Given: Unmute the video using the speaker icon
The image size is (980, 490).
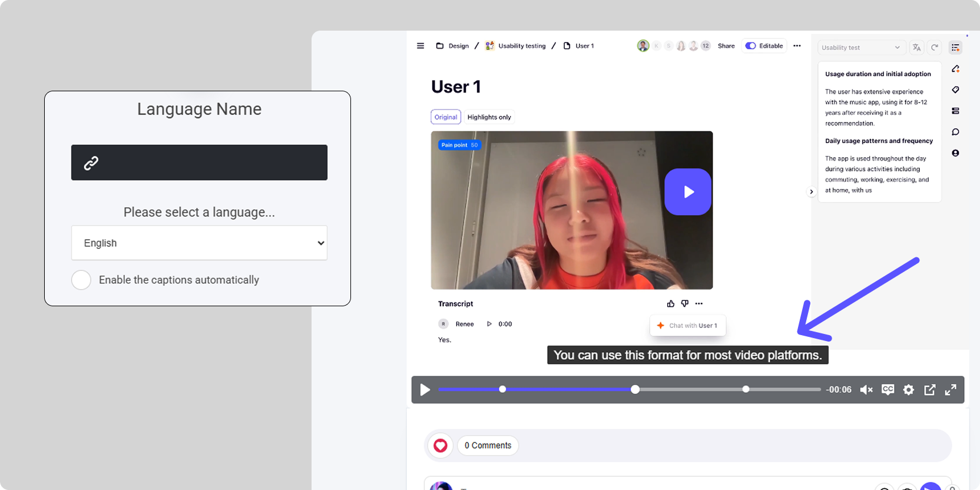Looking at the screenshot, I should 866,390.
